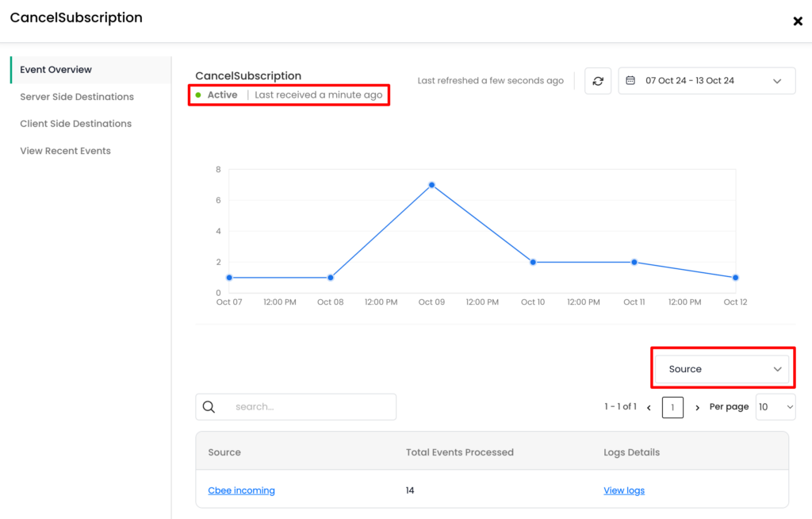Click 'Last received a minute ago' text
The height and width of the screenshot is (519, 812).
pyautogui.click(x=319, y=95)
